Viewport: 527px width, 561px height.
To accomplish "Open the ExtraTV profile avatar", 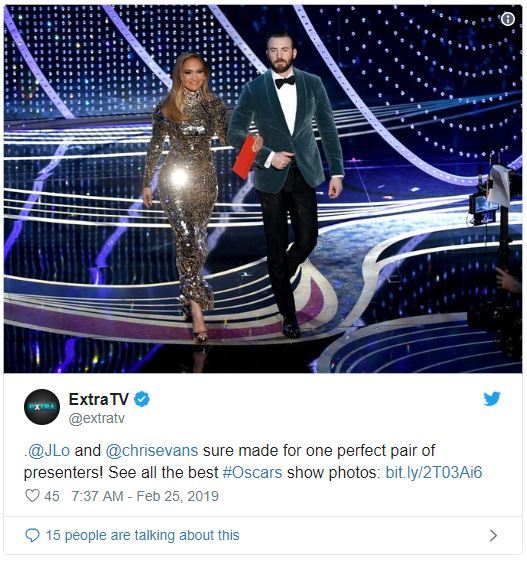I will [42, 407].
